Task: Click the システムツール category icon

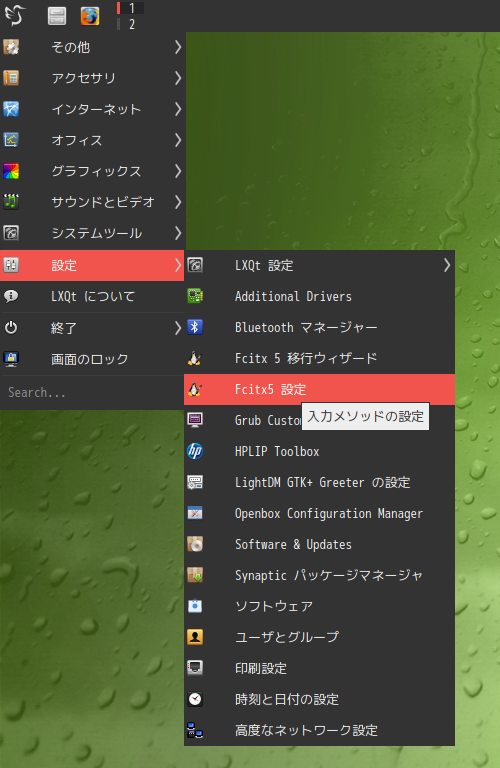Action: pyautogui.click(x=11, y=233)
